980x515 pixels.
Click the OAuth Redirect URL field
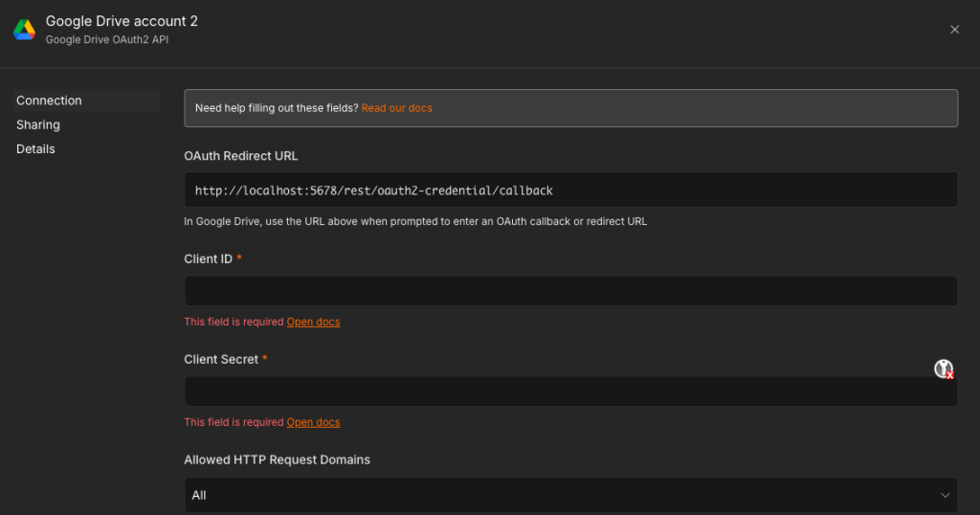[x=570, y=190]
